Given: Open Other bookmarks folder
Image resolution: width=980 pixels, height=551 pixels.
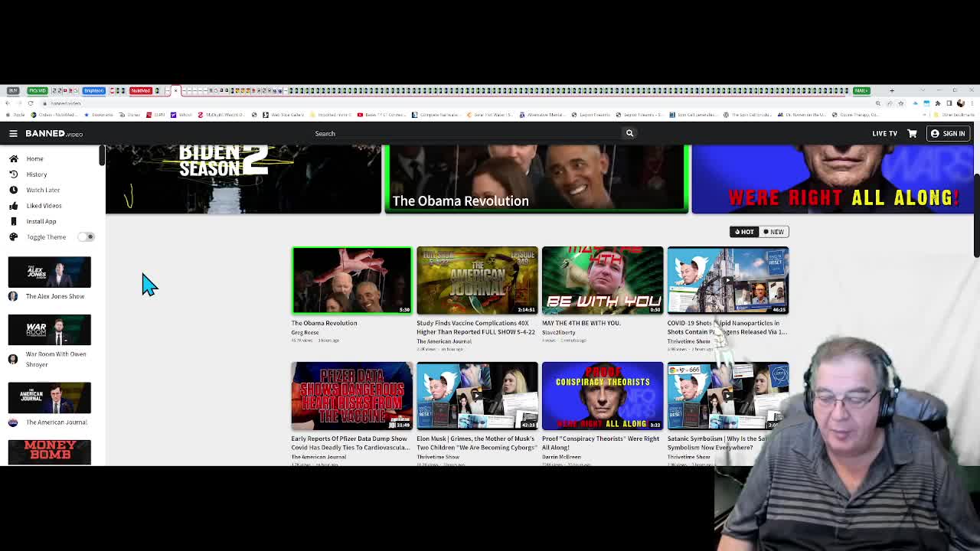Looking at the screenshot, I should click(x=955, y=115).
